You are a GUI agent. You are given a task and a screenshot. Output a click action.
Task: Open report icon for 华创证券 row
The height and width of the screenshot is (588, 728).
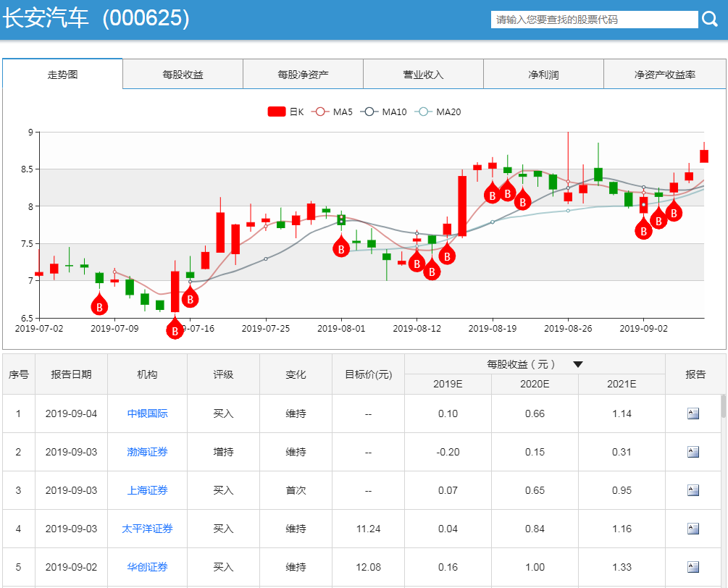693,567
